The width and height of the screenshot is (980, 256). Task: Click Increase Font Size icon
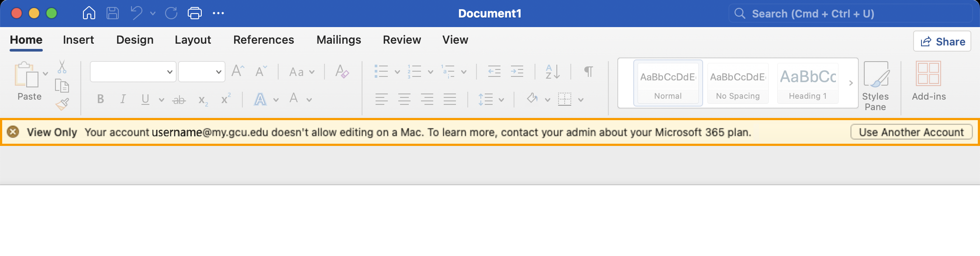pos(238,71)
